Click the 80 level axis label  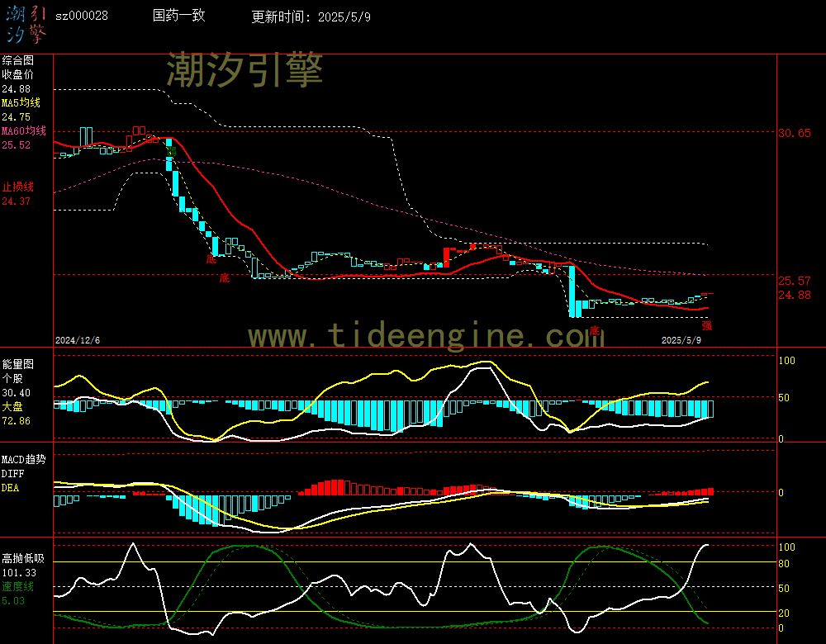coord(784,563)
